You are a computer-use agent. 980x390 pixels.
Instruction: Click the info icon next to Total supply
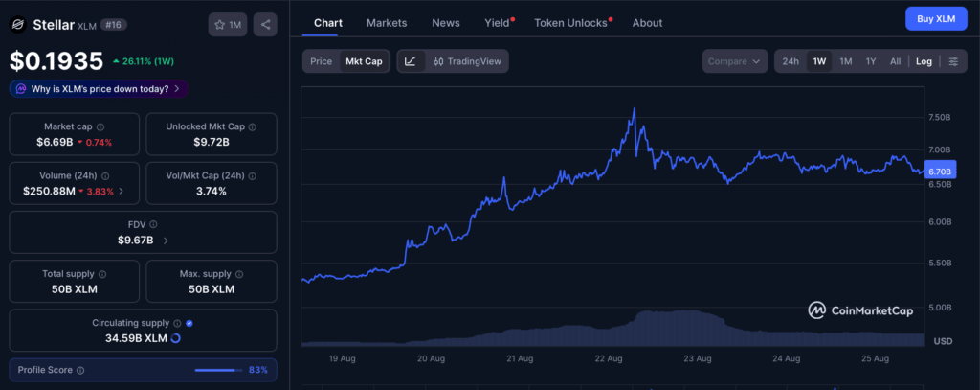[x=102, y=274]
